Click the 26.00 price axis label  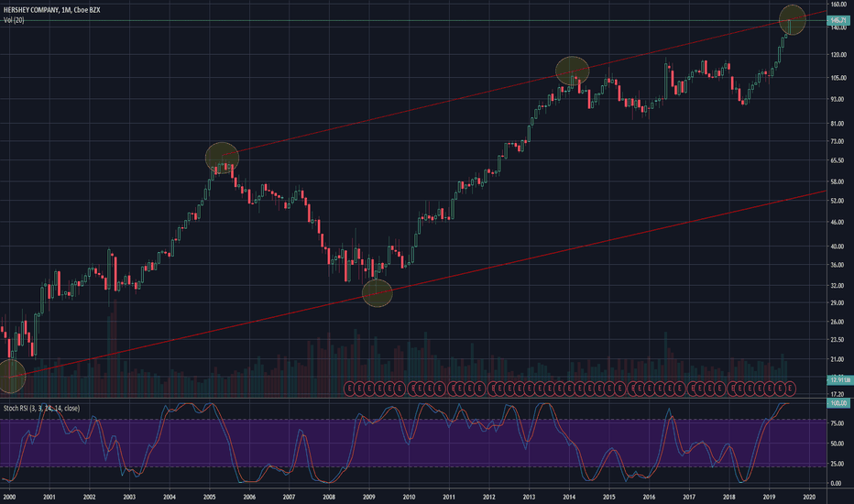[x=838, y=322]
